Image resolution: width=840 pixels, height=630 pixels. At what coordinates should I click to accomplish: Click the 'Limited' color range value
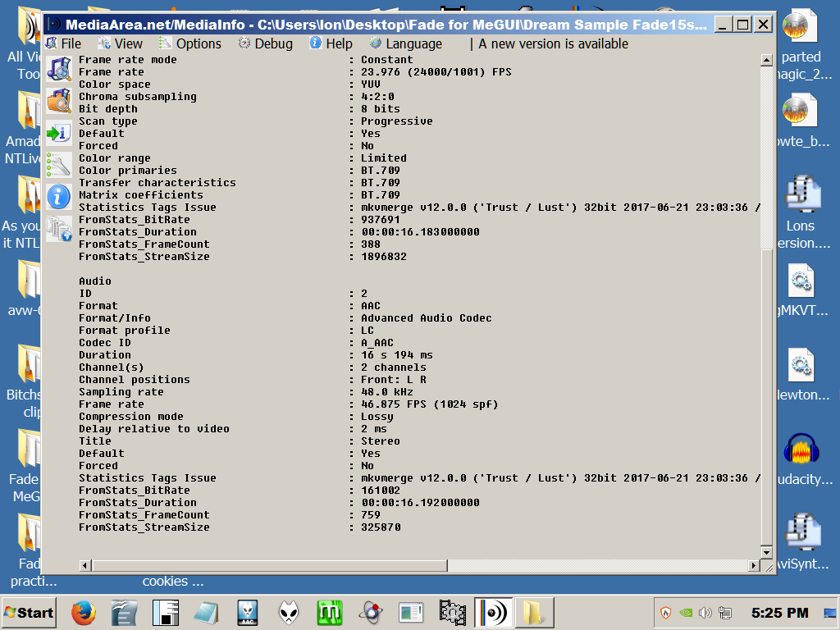[384, 158]
